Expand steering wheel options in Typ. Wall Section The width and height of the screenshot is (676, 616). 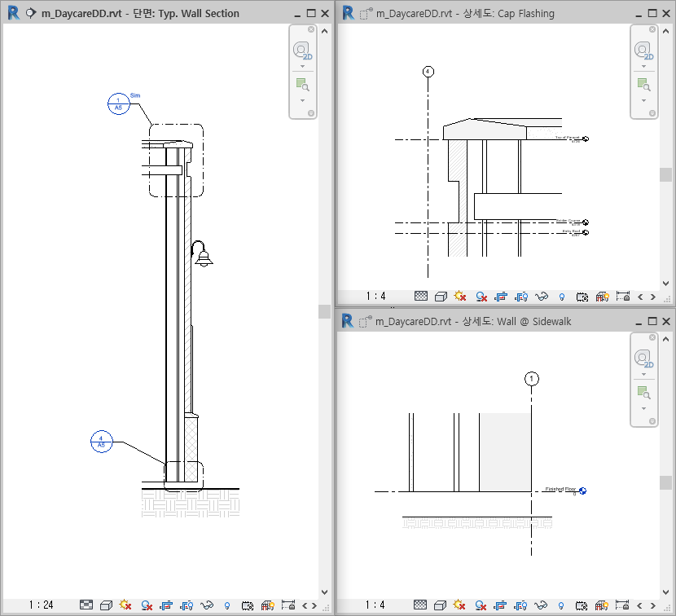point(302,67)
